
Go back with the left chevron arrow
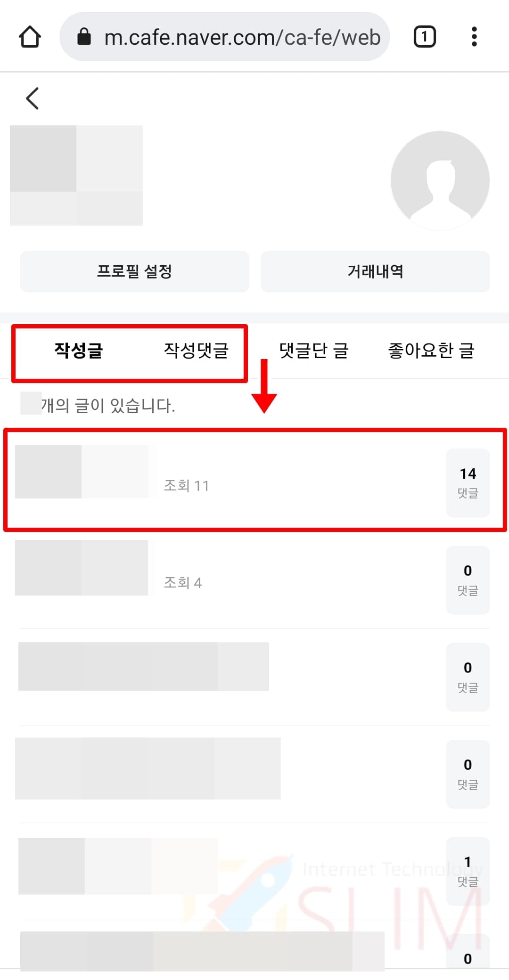pos(32,98)
